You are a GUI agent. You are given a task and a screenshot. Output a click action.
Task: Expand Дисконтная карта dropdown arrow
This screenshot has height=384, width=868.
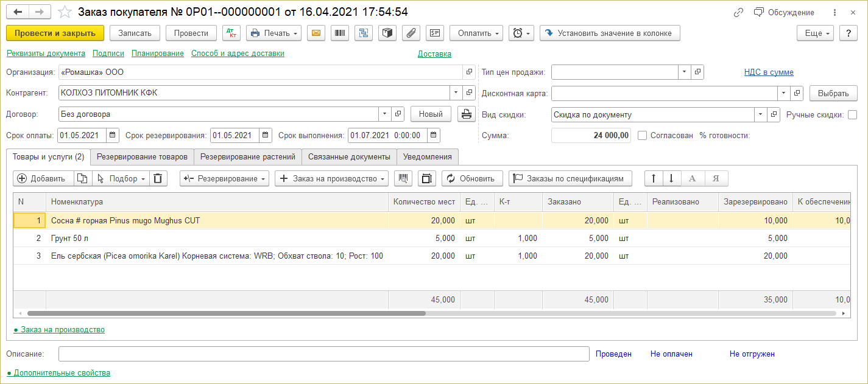click(x=783, y=93)
